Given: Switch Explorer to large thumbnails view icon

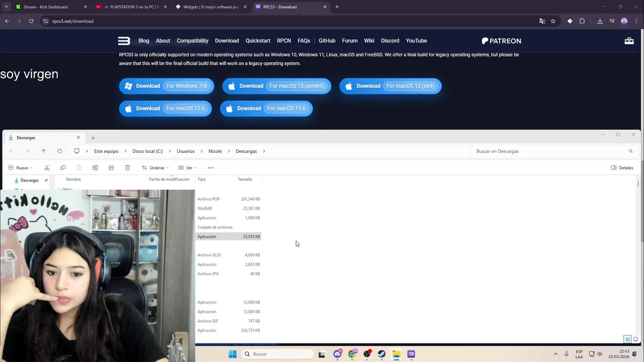Looking at the screenshot, I should coord(635,339).
